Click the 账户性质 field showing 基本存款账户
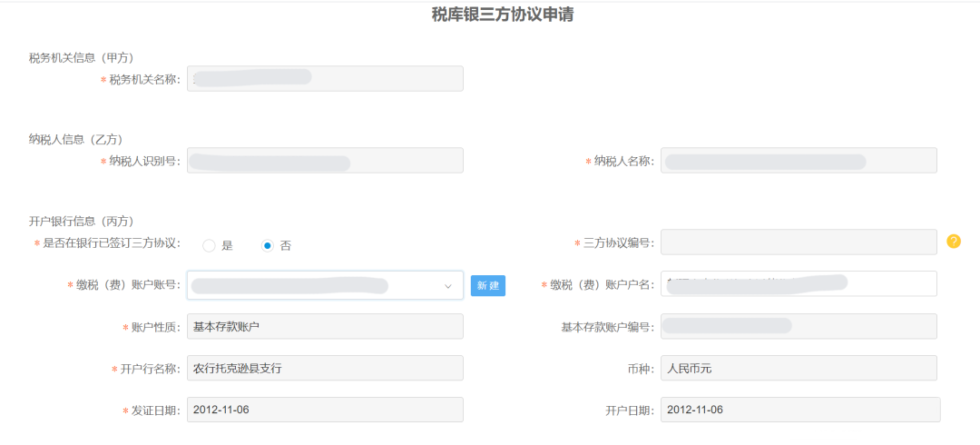 (325, 326)
